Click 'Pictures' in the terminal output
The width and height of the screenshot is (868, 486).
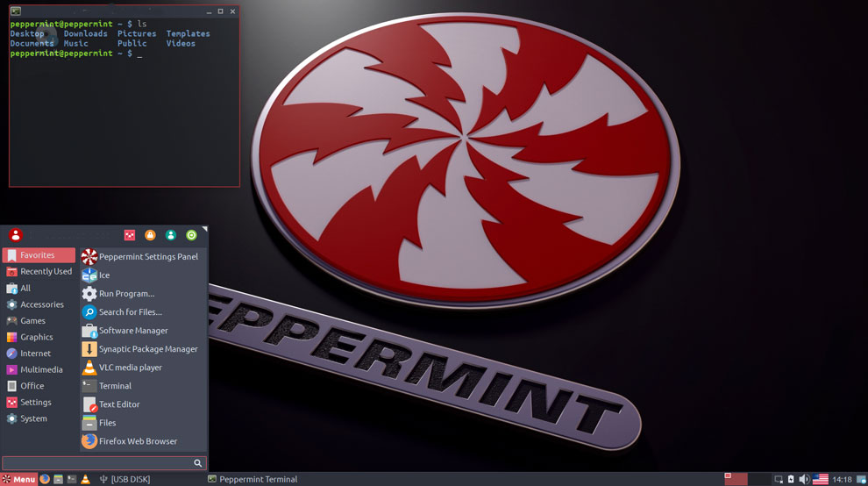pyautogui.click(x=137, y=34)
